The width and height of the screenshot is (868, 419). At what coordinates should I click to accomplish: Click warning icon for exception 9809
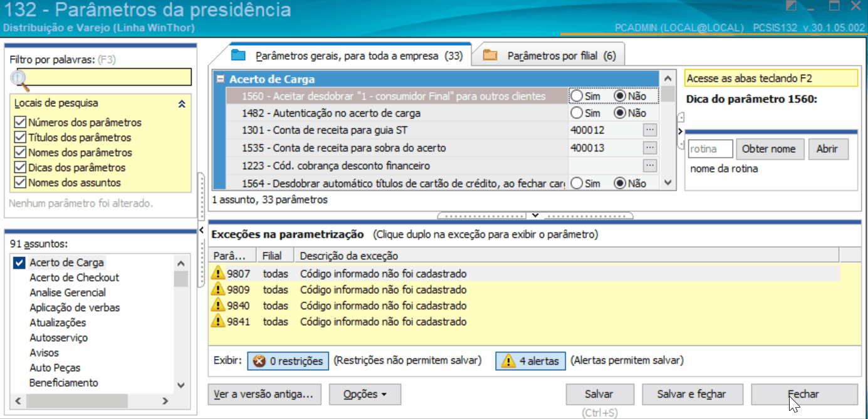(x=218, y=289)
